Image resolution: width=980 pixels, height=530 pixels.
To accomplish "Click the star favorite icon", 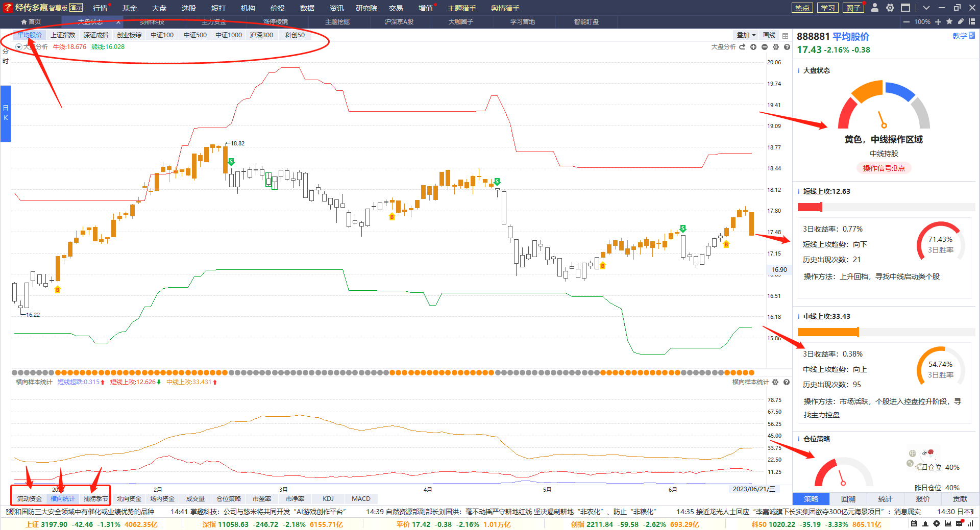I will coord(949,21).
